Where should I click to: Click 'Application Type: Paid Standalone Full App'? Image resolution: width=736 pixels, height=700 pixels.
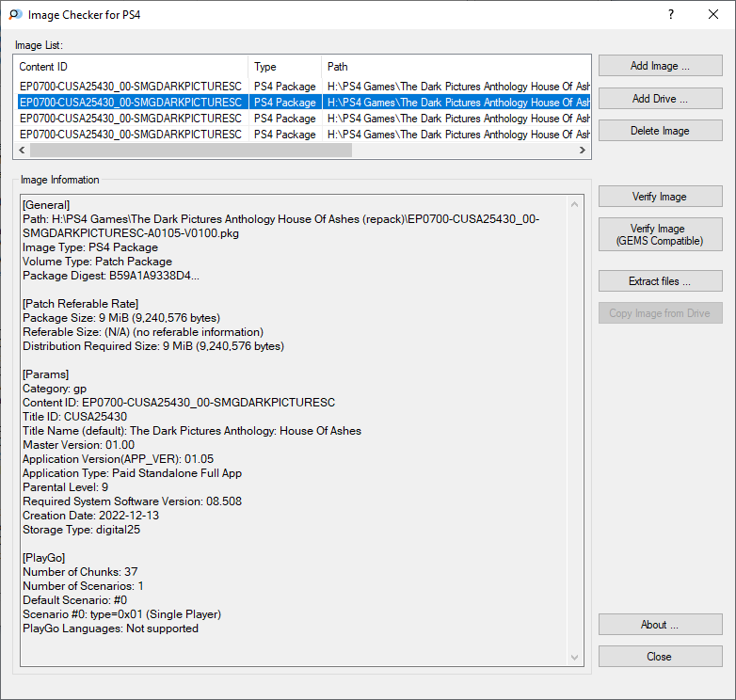tap(132, 473)
